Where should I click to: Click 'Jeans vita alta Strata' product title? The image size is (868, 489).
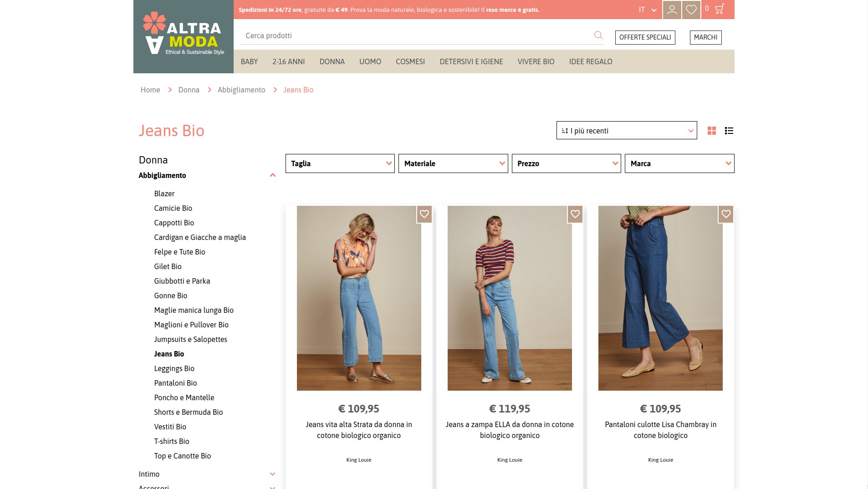point(359,430)
